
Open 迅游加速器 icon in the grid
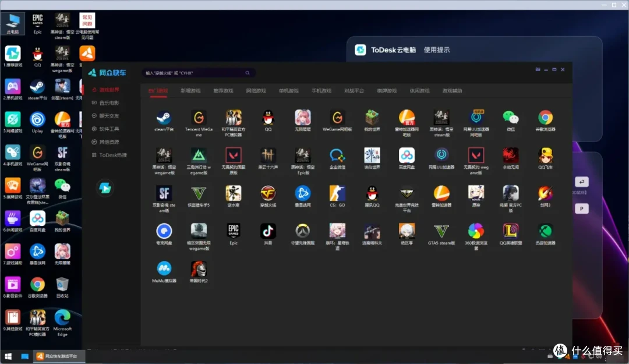coord(545,231)
